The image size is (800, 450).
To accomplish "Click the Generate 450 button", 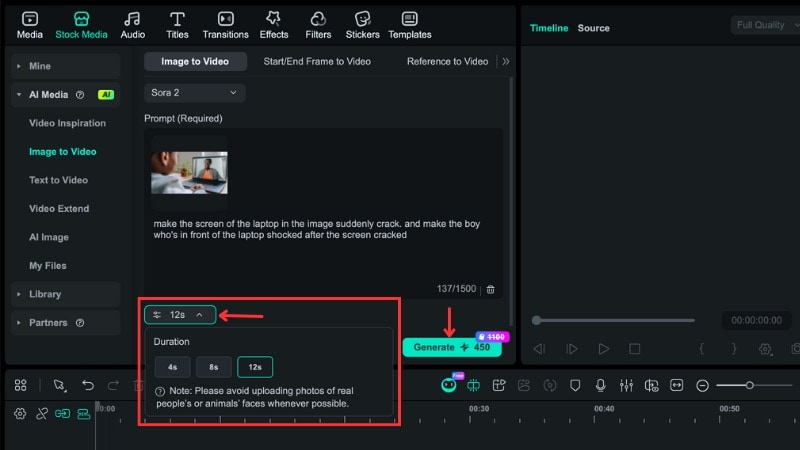I will (452, 347).
